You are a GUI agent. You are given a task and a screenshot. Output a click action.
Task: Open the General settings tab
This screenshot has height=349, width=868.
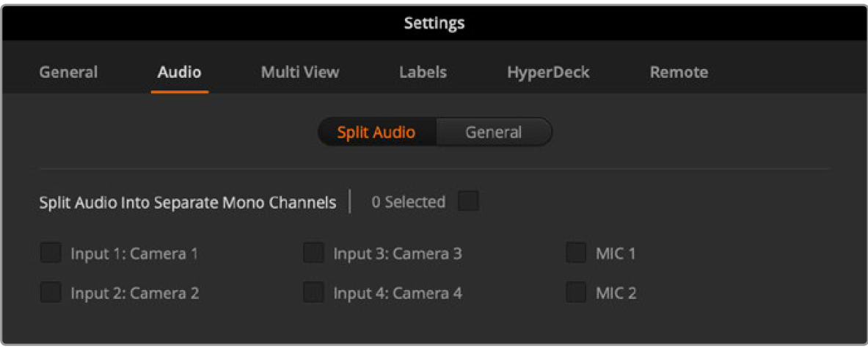[x=68, y=72]
